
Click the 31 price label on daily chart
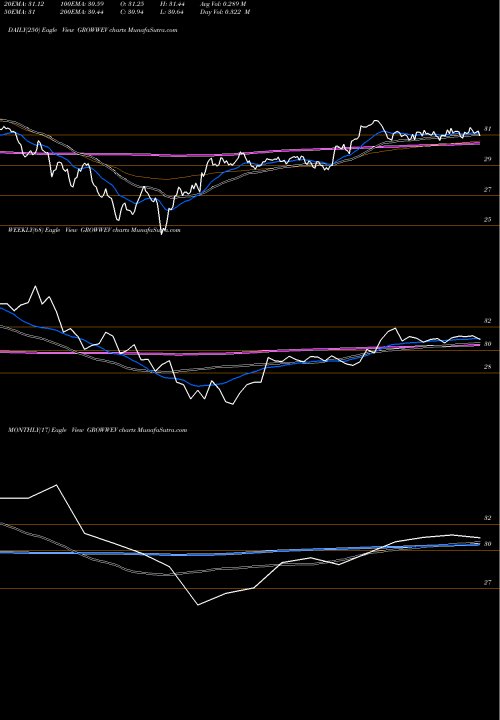488,129
